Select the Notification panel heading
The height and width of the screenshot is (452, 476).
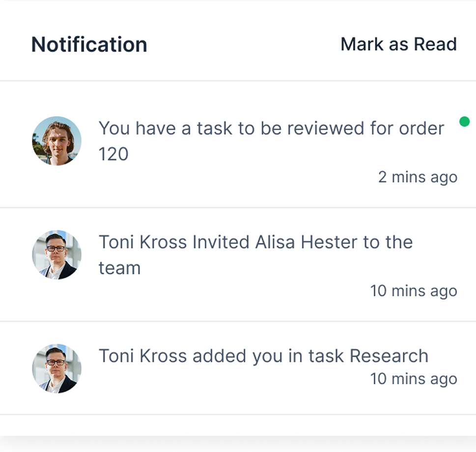coord(89,45)
